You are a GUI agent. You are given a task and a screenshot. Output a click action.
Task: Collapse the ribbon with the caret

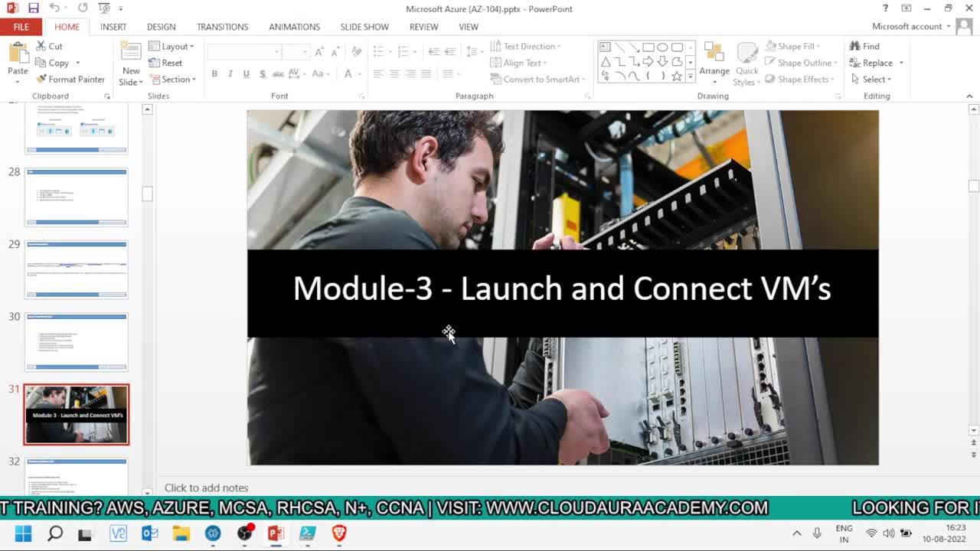point(969,96)
